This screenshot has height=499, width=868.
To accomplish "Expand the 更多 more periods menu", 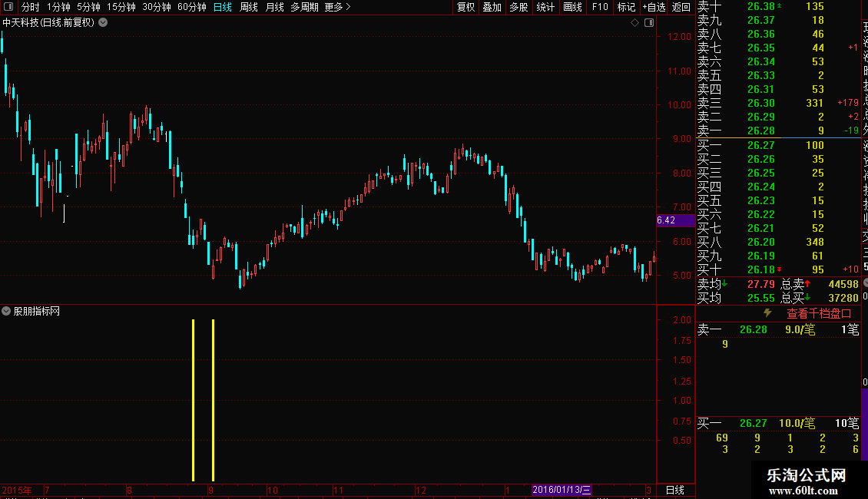I will pyautogui.click(x=338, y=7).
